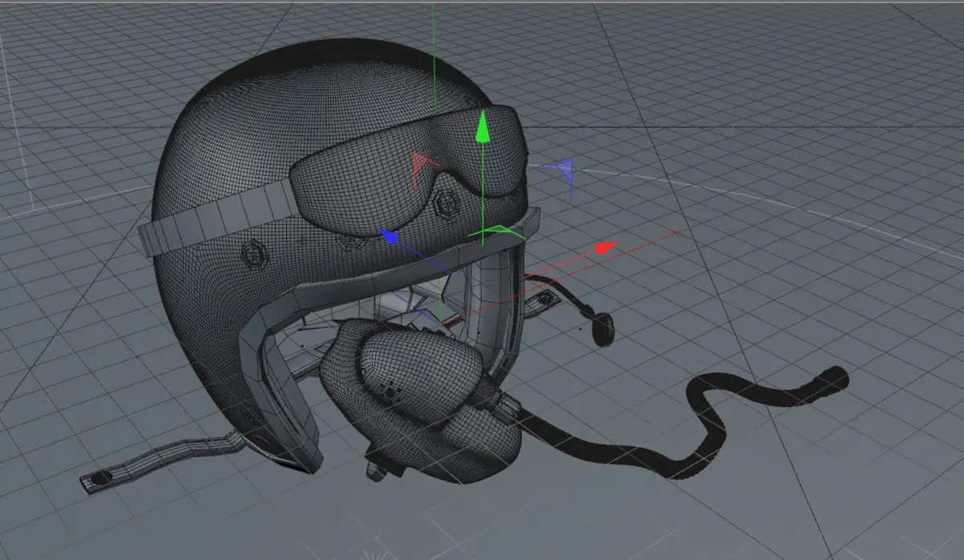This screenshot has width=964, height=560.
Task: Select the goggles mesh on helmet
Action: click(410, 173)
